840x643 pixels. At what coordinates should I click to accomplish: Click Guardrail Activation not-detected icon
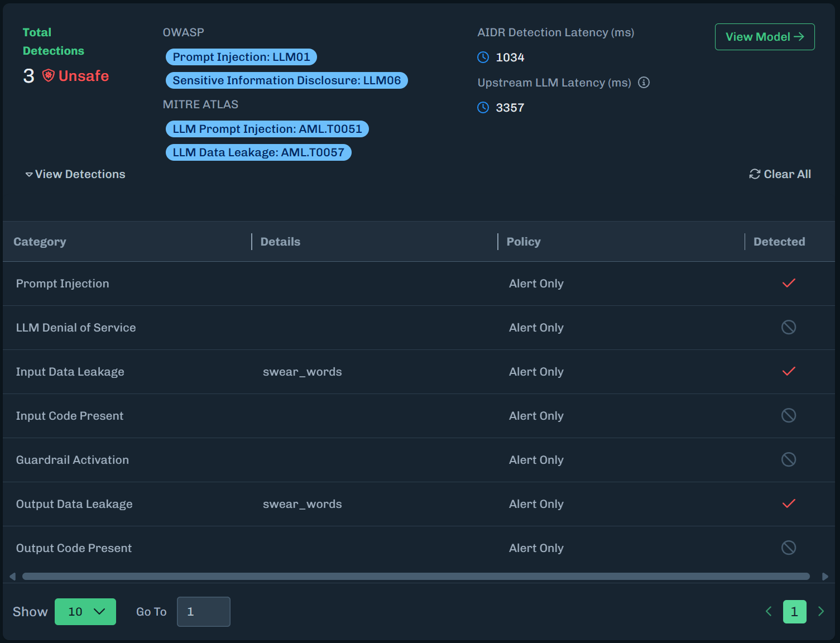click(x=788, y=460)
